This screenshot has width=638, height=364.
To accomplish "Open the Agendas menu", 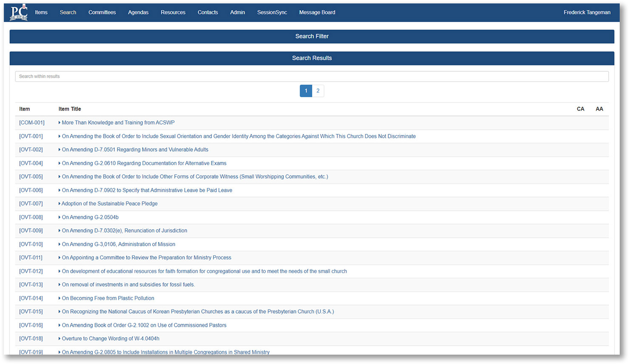I will coord(138,12).
